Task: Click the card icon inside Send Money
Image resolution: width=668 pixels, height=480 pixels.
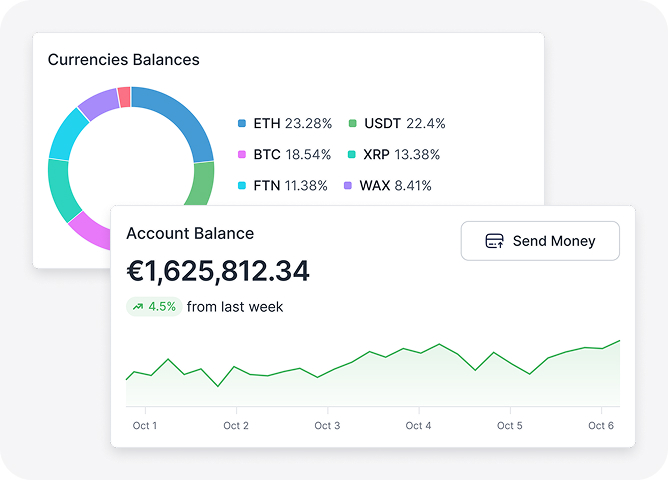Action: [493, 241]
